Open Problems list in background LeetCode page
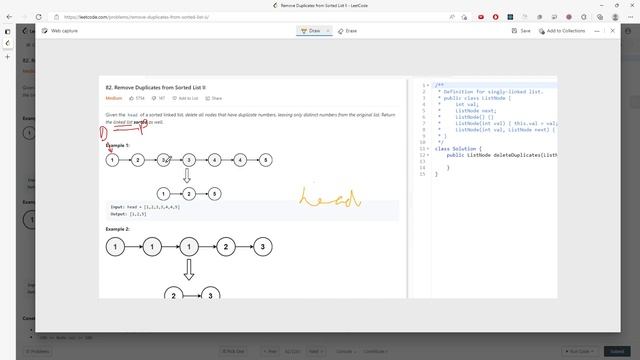 38,351
